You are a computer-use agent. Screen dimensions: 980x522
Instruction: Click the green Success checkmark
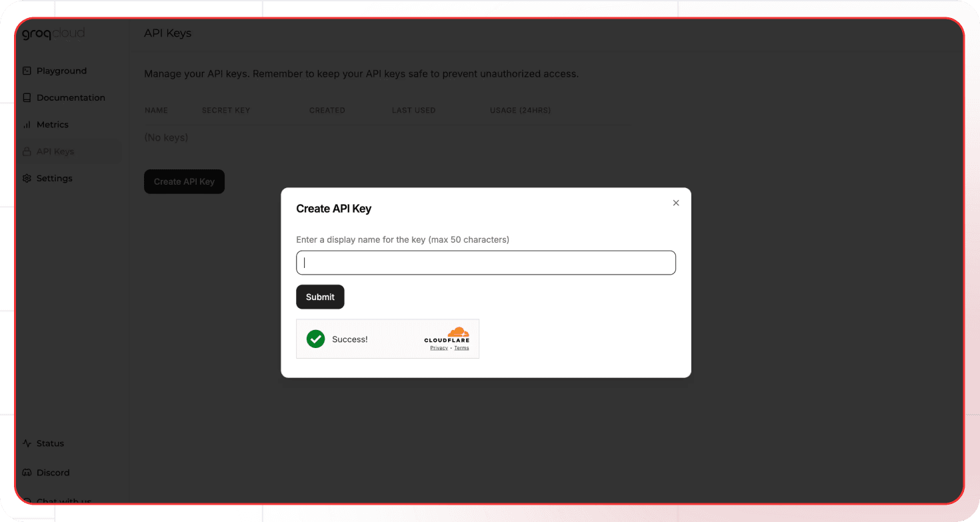tap(315, 339)
